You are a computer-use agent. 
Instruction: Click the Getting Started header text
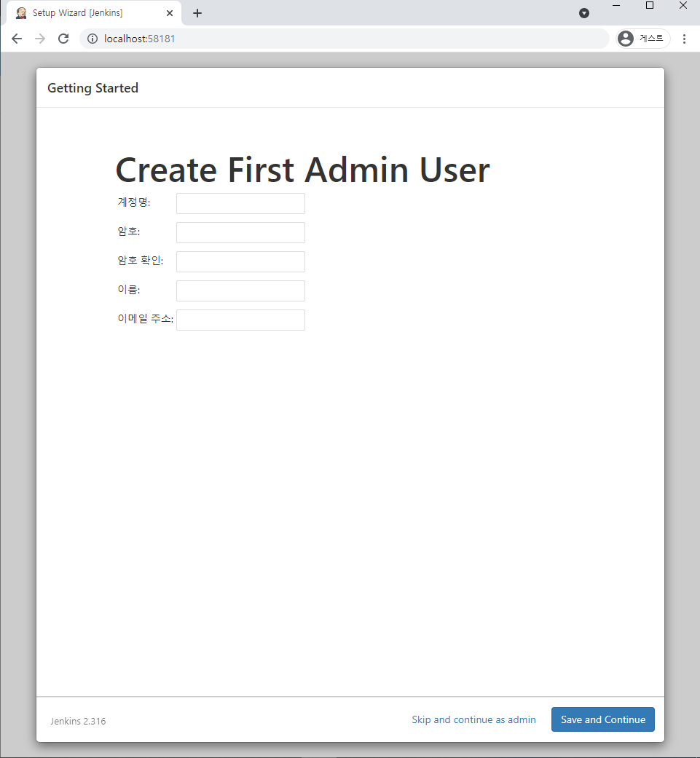click(93, 88)
